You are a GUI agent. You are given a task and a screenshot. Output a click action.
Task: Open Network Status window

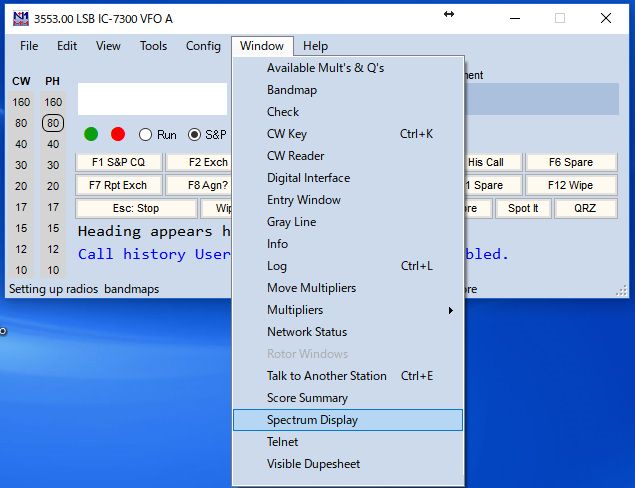[x=348, y=332]
